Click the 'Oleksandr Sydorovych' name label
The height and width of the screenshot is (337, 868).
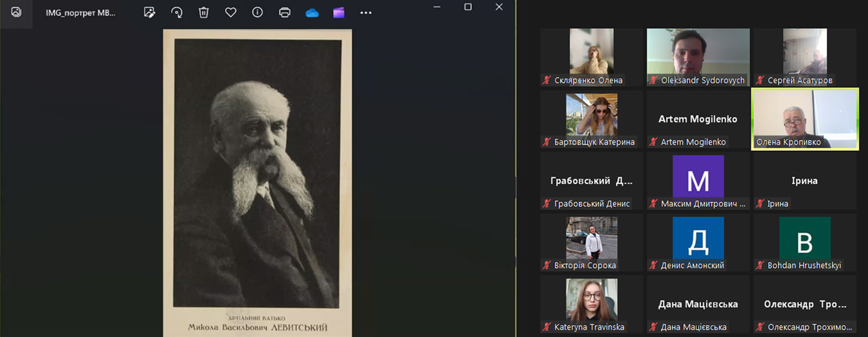702,80
